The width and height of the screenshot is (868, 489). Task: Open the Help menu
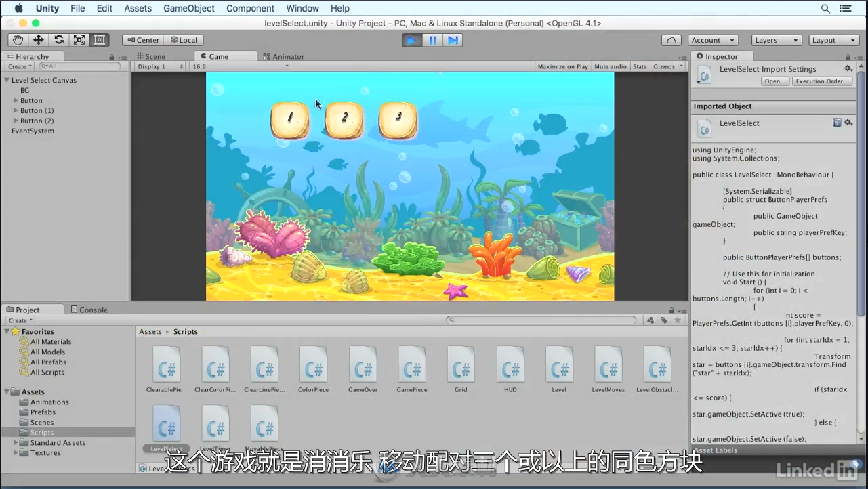340,8
